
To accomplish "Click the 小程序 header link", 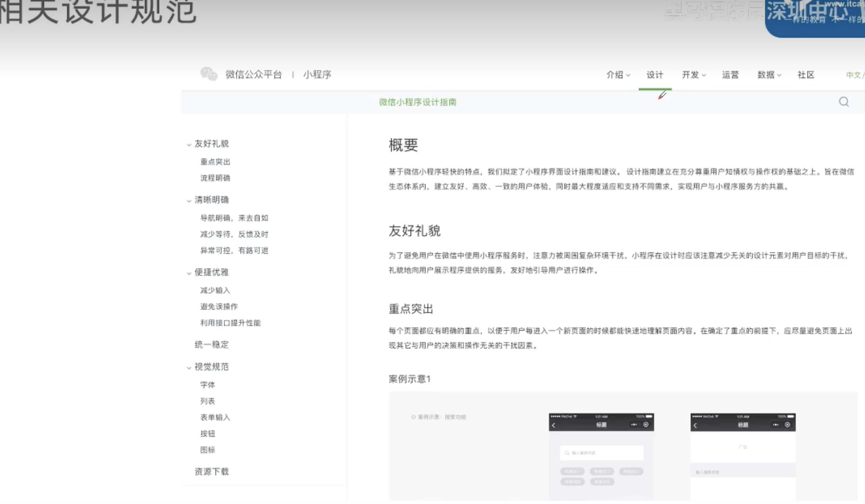I will point(317,74).
